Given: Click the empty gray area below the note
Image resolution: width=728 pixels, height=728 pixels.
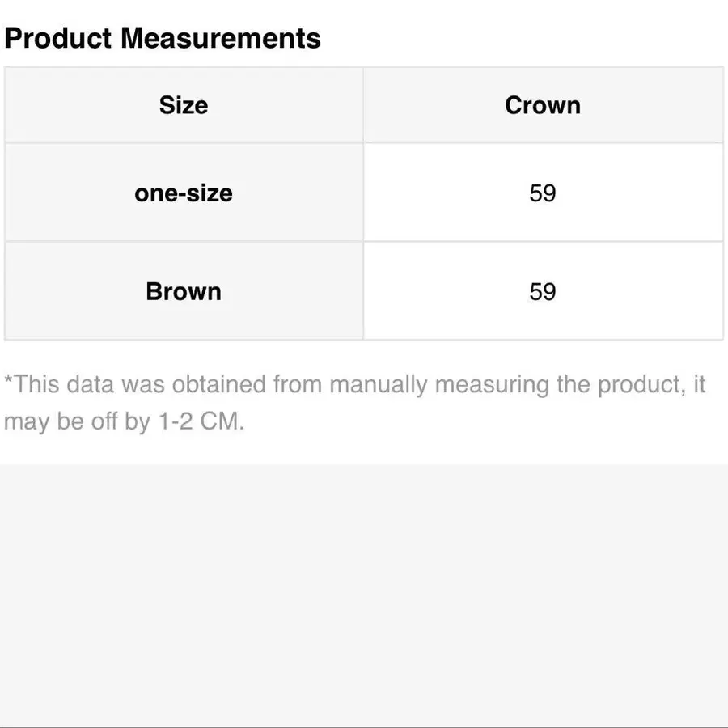Looking at the screenshot, I should tap(364, 590).
